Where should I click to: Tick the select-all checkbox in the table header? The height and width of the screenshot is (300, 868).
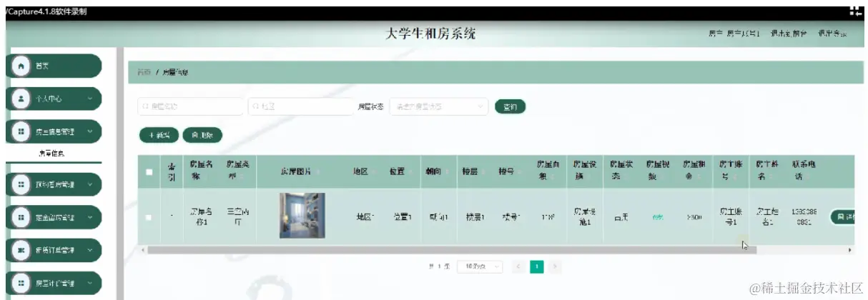point(149,171)
